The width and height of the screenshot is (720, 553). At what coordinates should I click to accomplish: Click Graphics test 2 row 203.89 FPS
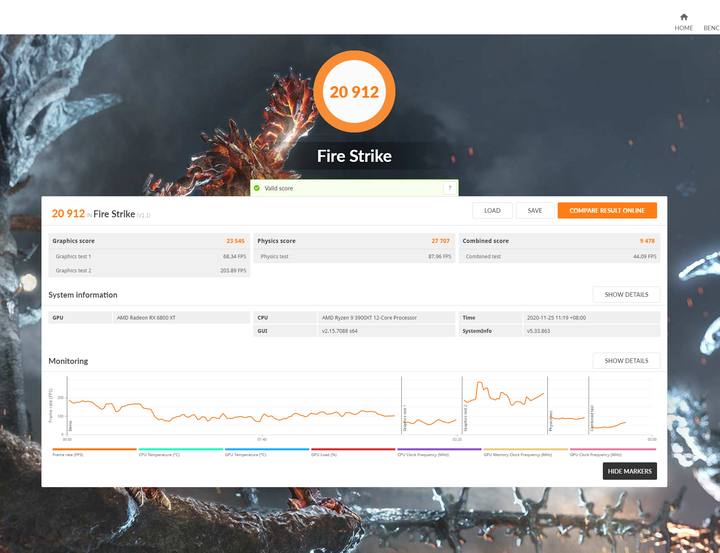[149, 270]
